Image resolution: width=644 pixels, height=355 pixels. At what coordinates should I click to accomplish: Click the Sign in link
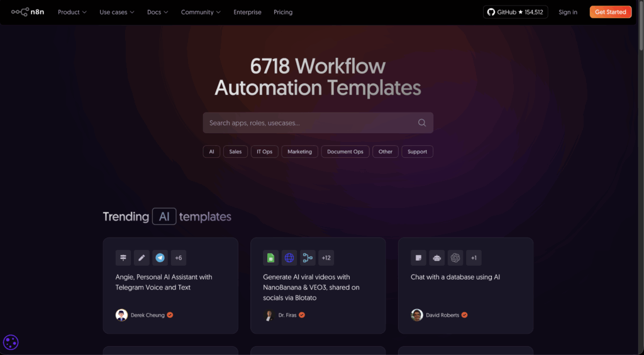567,12
